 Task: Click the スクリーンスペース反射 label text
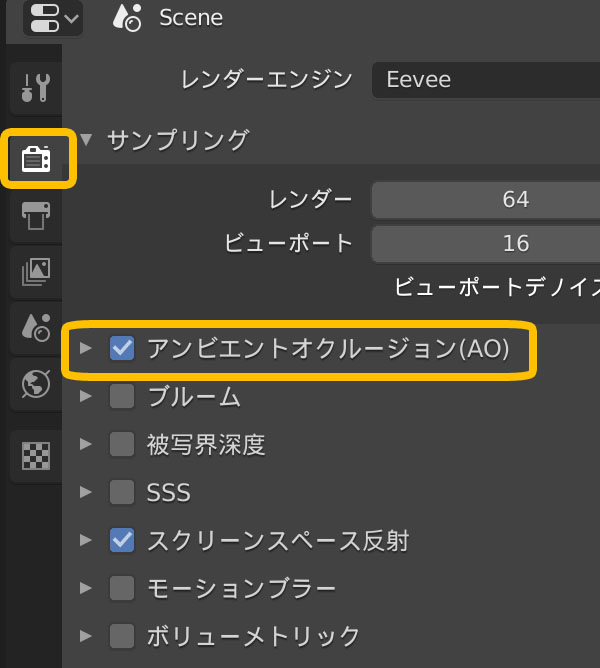[278, 541]
